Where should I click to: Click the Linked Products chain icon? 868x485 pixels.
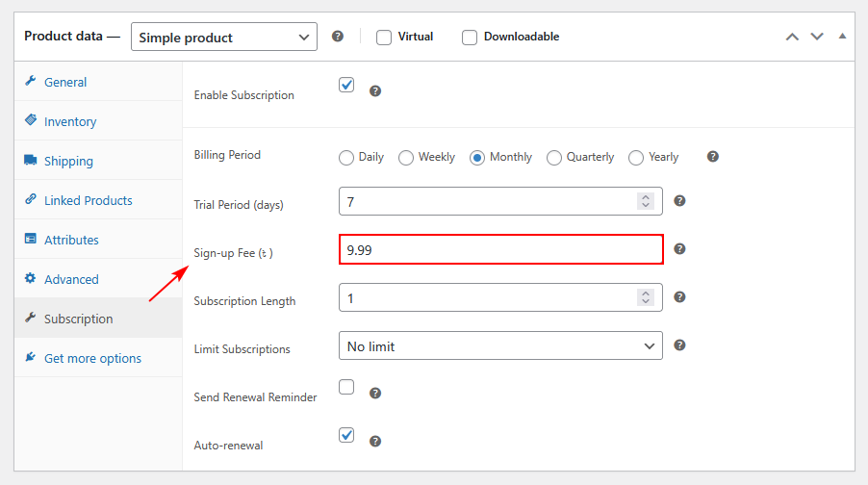coord(31,199)
